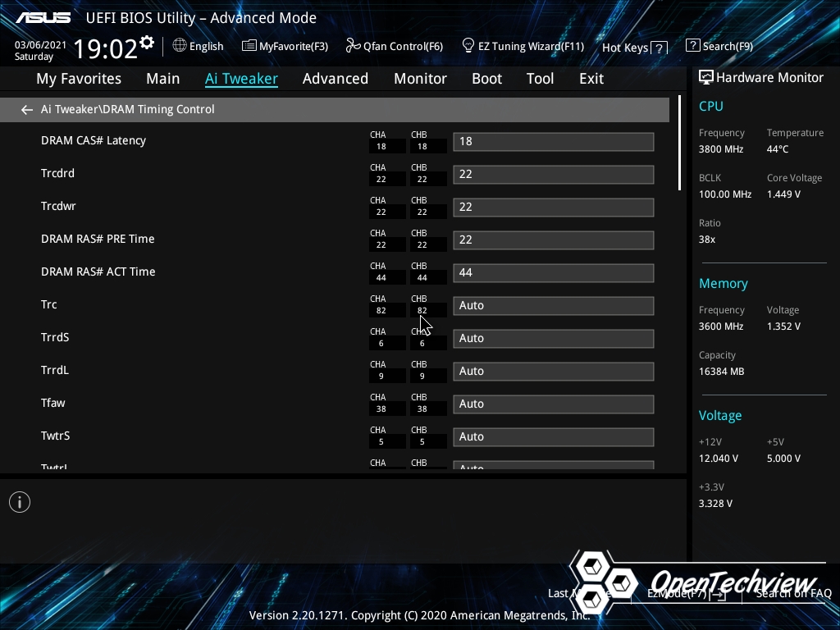Select the DRAM CAS# Latency label
The height and width of the screenshot is (630, 840).
(94, 140)
